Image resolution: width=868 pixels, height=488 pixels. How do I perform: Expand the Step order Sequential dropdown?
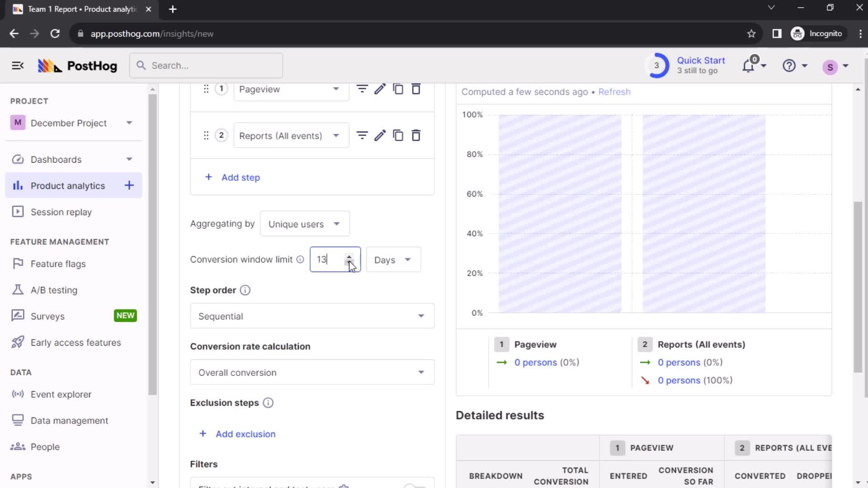coord(312,316)
